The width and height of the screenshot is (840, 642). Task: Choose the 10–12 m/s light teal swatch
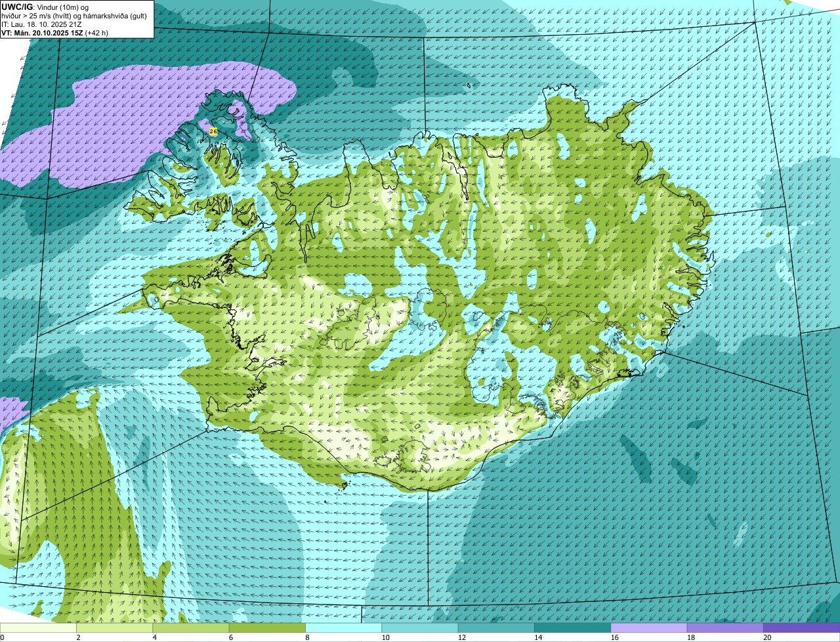pos(420,628)
